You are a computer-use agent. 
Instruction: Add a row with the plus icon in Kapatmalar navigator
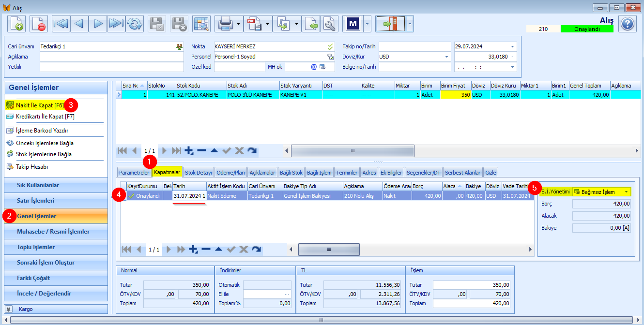click(x=193, y=250)
